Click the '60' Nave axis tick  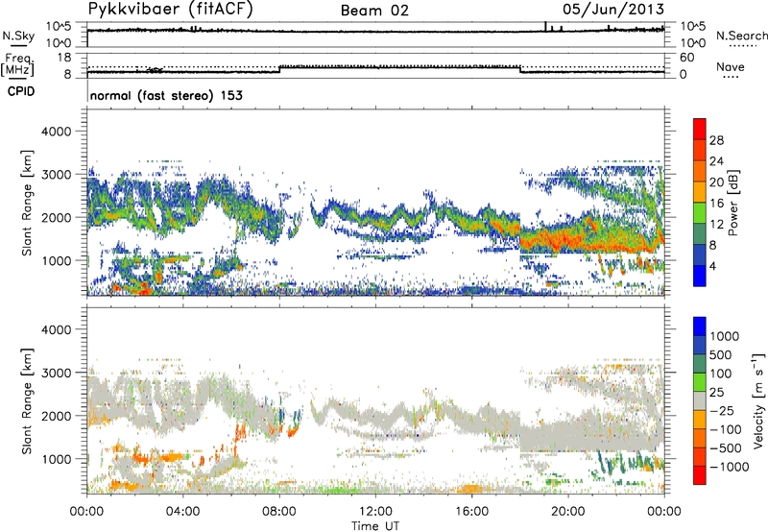(686, 57)
